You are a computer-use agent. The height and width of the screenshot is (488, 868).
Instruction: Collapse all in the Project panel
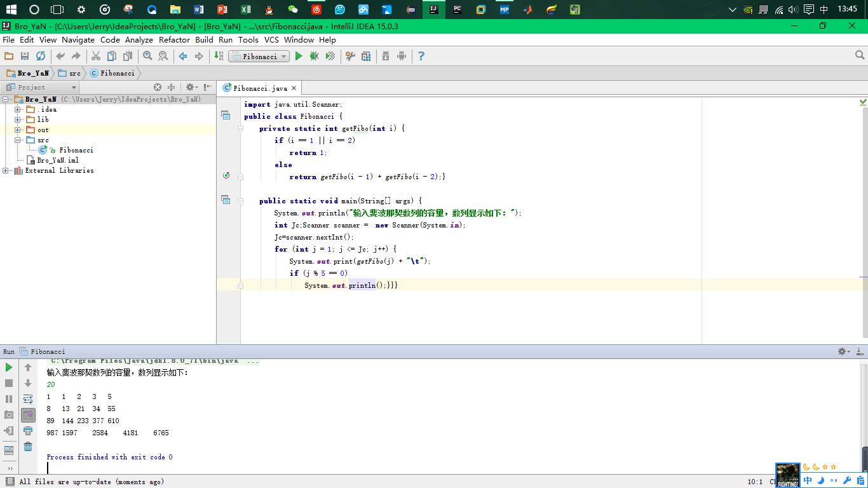(171, 87)
